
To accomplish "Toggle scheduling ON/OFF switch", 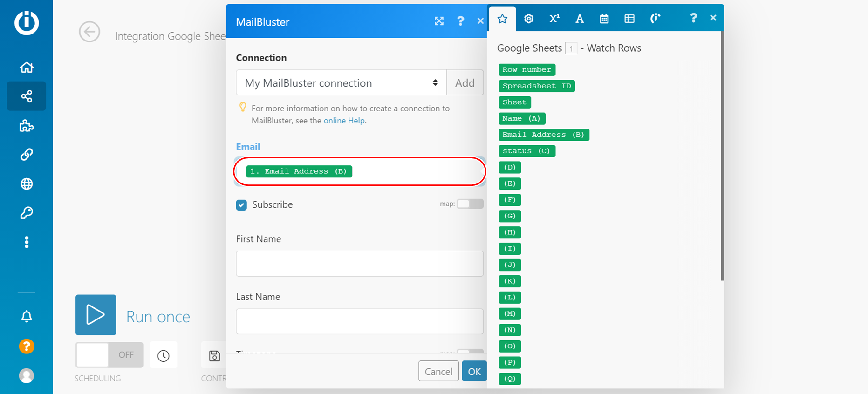I will [x=109, y=355].
